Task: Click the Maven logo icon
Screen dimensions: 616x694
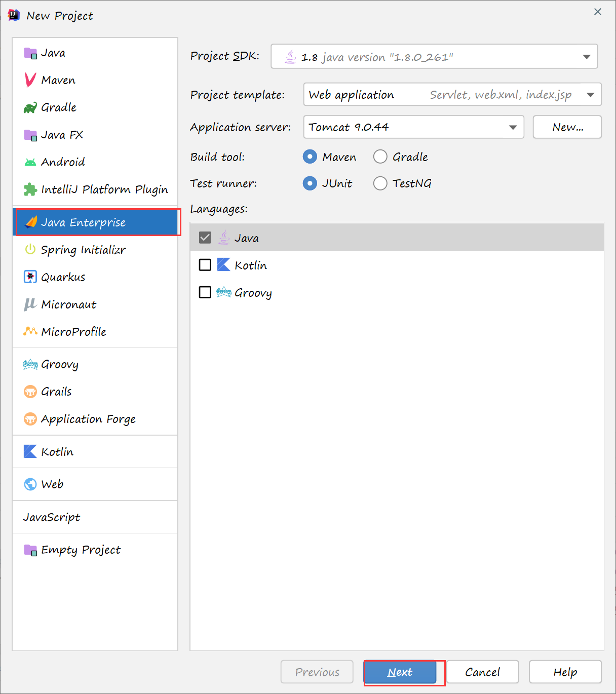Action: pos(30,80)
